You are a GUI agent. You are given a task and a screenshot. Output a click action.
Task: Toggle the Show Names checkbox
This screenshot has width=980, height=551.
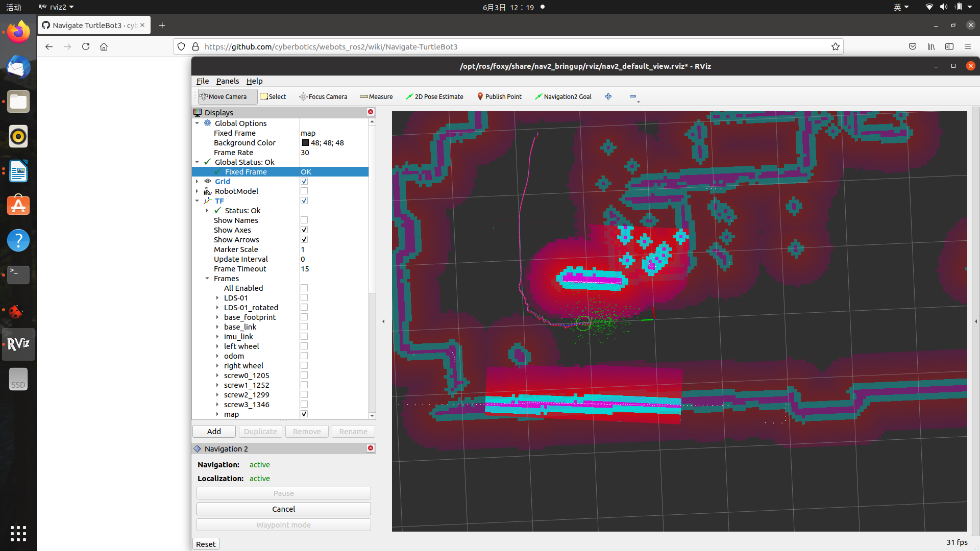304,220
